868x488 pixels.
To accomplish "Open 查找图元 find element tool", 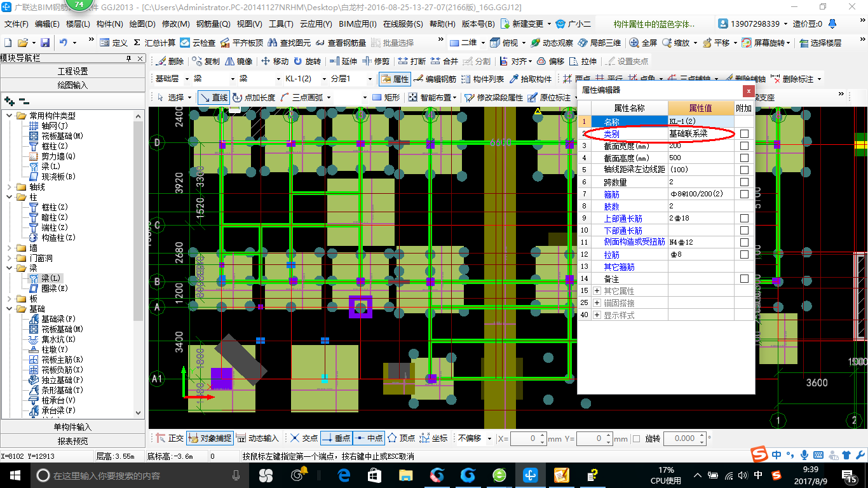I will [290, 43].
